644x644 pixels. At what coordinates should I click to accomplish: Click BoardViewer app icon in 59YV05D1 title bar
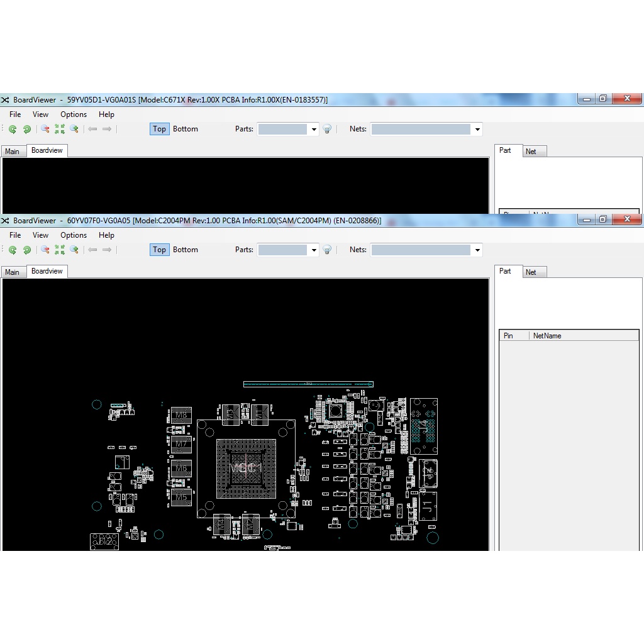[x=5, y=100]
